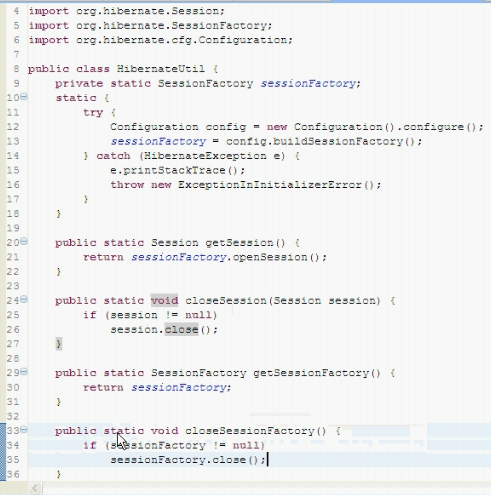Image resolution: width=491 pixels, height=495 pixels.
Task: Click the highlighted word void on line 24
Action: [x=164, y=301]
